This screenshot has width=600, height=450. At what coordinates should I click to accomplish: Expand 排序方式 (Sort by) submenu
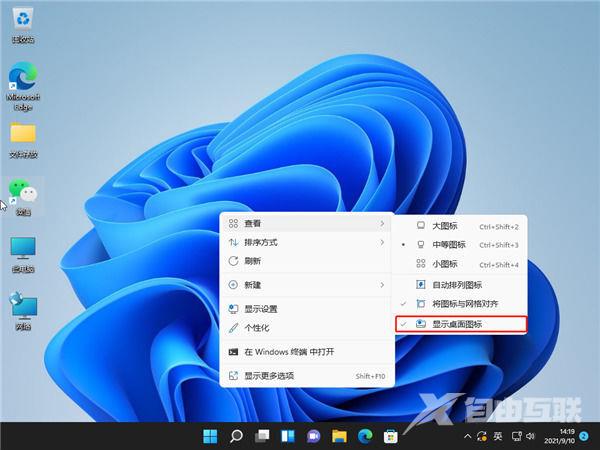[x=307, y=242]
